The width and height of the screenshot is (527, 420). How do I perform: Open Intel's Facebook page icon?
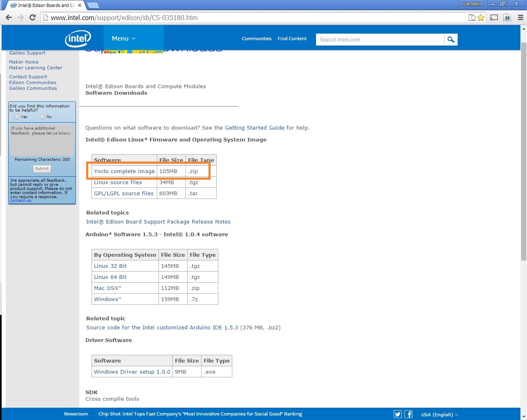[x=408, y=414]
